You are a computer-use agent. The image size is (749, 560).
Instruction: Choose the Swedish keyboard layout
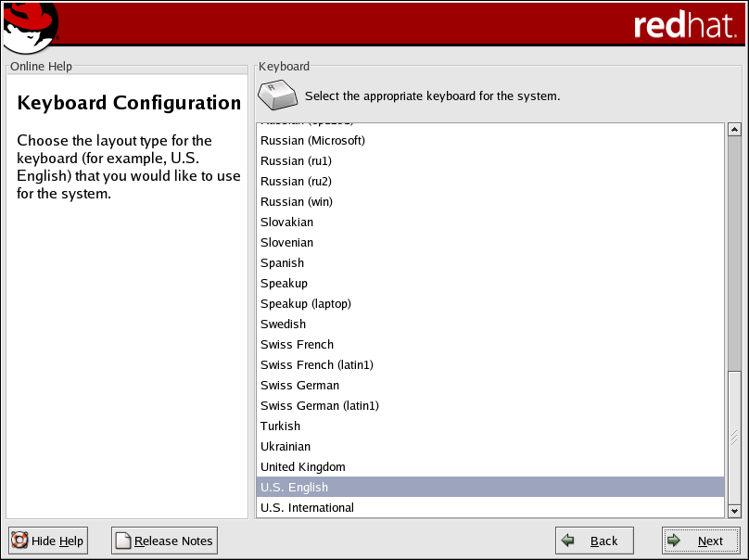tap(283, 324)
